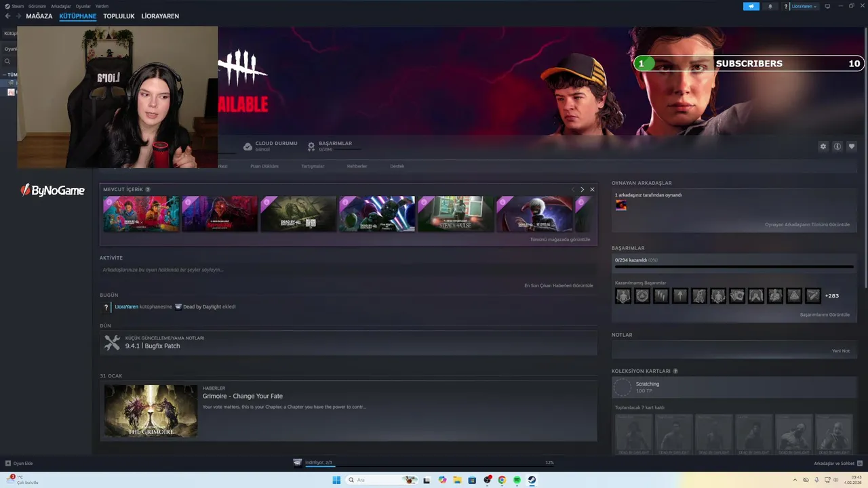Open notifications with the bell icon
The height and width of the screenshot is (488, 868).
770,6
